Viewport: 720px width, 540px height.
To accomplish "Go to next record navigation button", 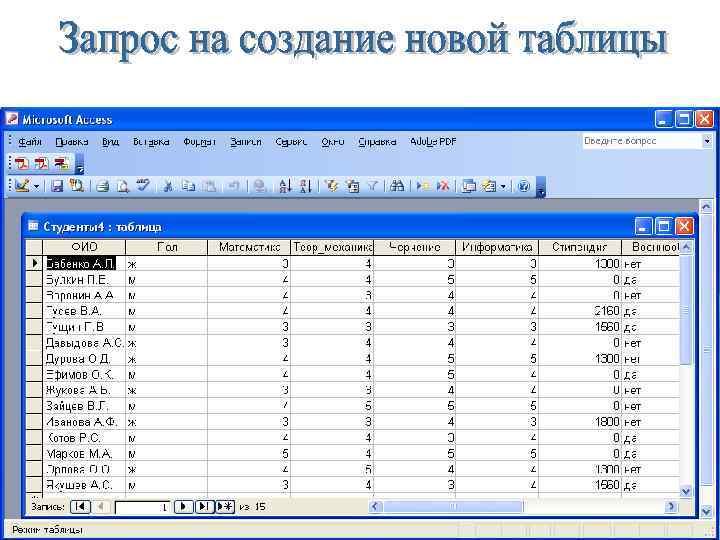I will [183, 506].
